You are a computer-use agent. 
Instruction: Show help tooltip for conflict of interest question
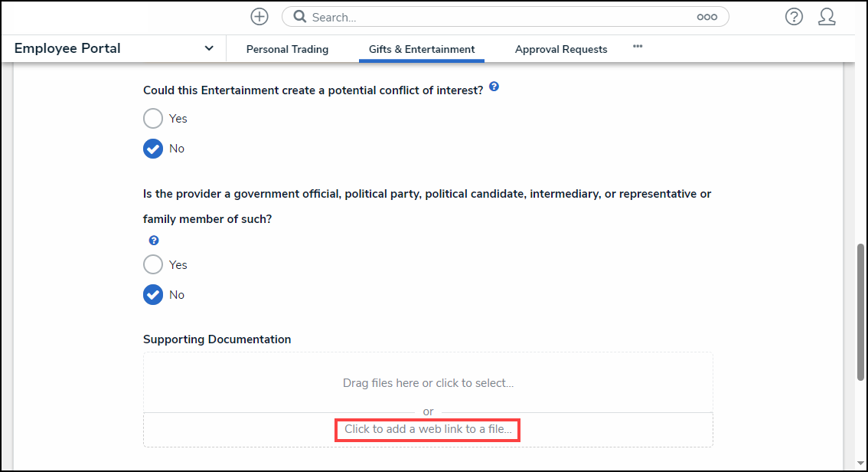[x=494, y=87]
